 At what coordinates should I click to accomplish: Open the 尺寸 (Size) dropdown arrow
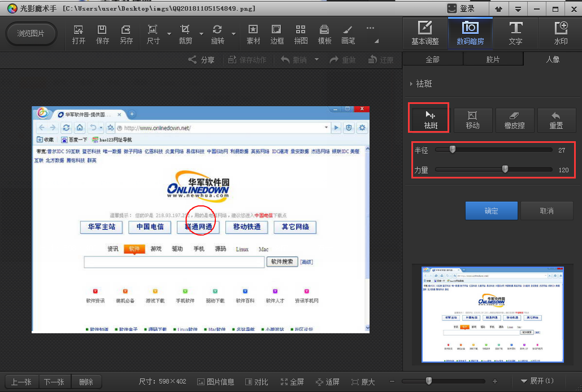(x=169, y=34)
